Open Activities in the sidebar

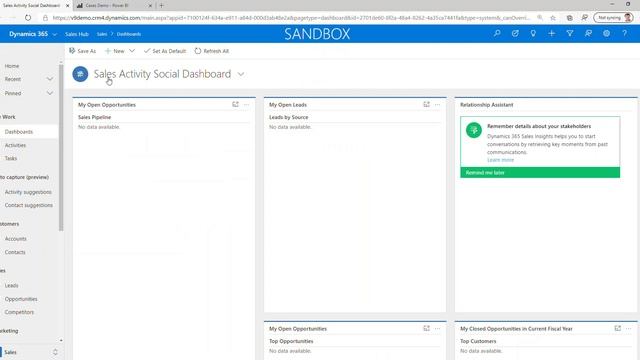point(15,145)
